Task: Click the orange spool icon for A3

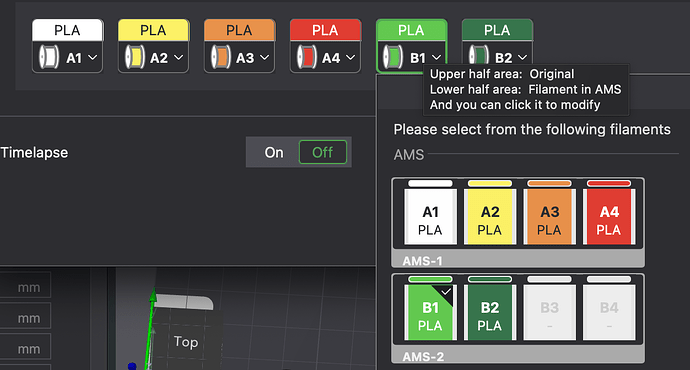Action: coord(220,57)
